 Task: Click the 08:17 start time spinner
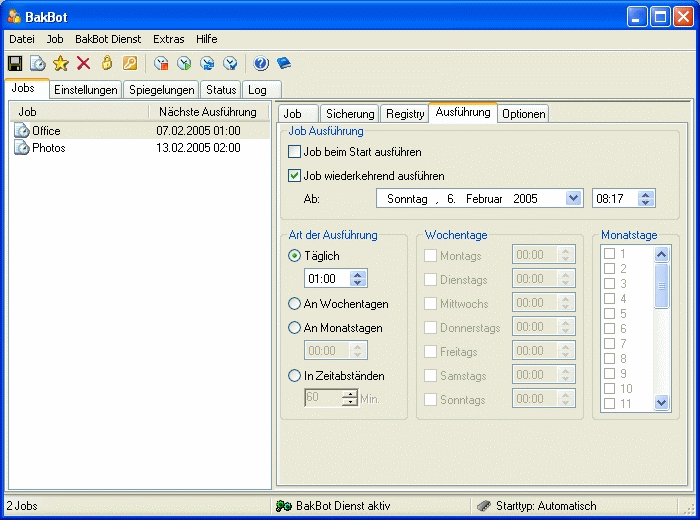(x=646, y=198)
